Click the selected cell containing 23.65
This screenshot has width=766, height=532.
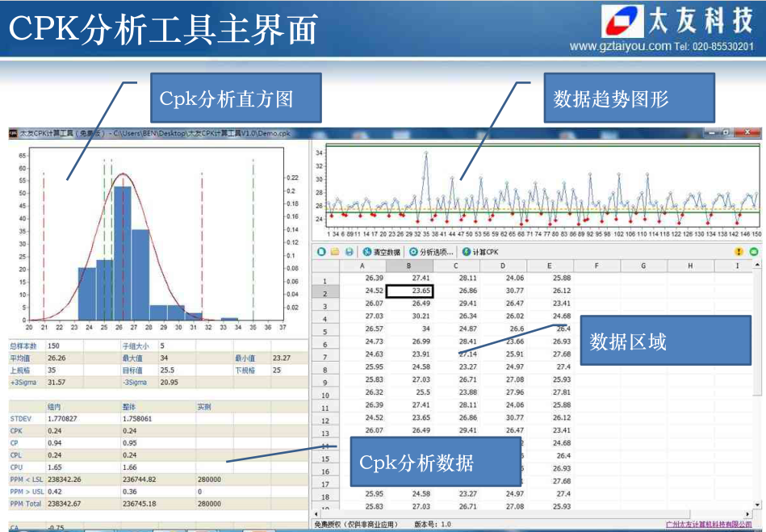(x=409, y=291)
